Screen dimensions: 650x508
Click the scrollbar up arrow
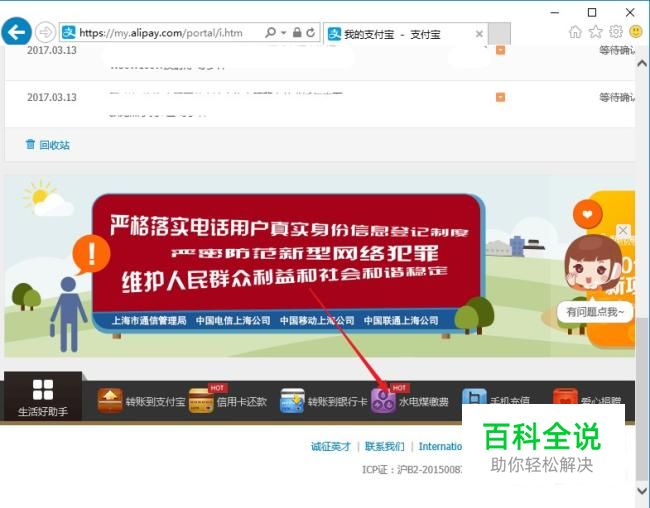pyautogui.click(x=642, y=63)
